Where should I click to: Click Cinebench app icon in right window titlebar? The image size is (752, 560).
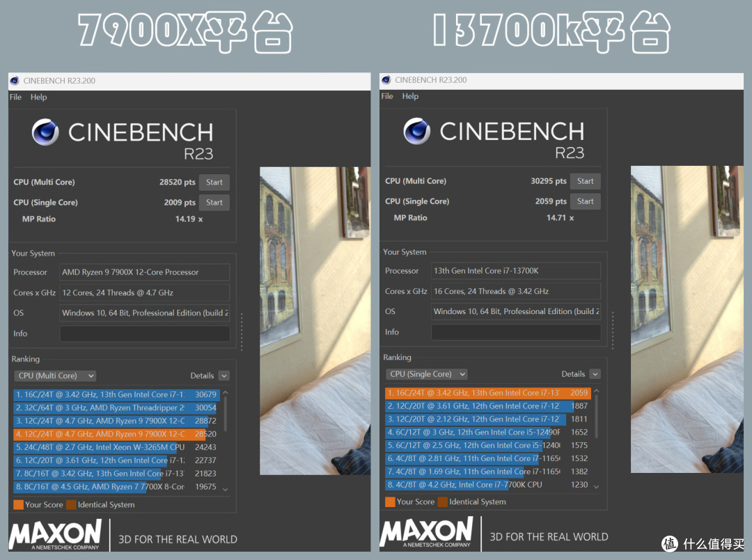click(386, 79)
